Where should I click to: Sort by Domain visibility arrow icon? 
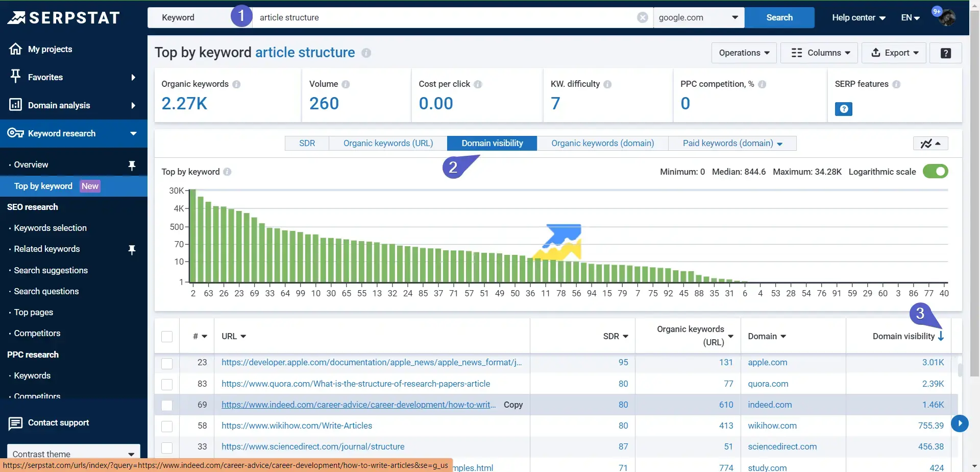941,336
